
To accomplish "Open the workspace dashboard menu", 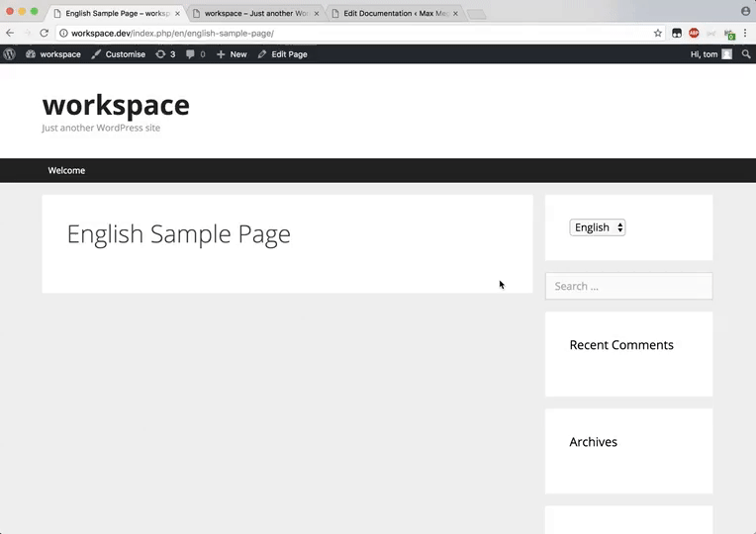I will point(53,54).
